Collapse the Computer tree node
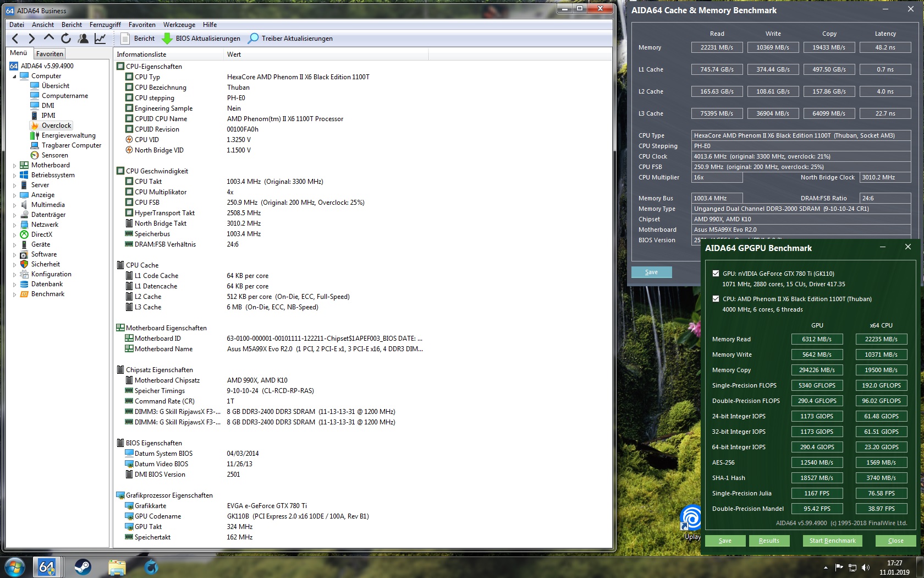This screenshot has width=924, height=578. pos(14,77)
